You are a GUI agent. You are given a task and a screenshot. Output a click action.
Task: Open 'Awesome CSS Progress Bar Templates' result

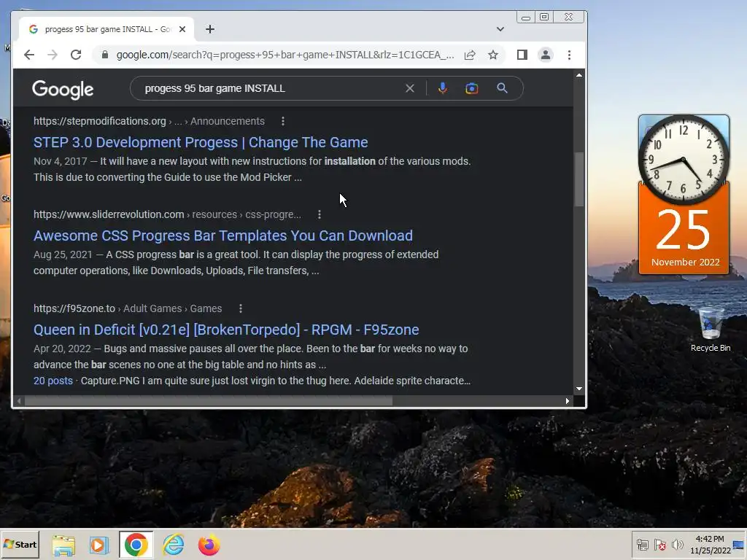click(223, 236)
